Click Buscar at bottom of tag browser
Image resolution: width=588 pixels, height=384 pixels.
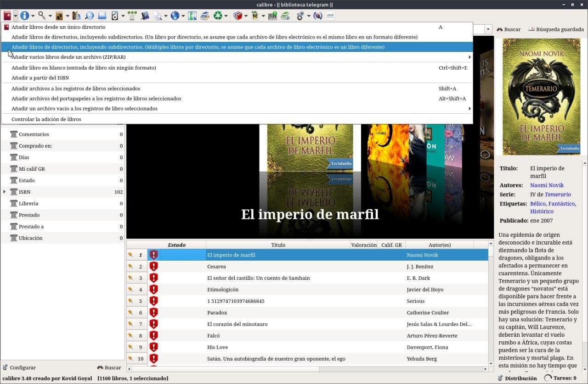(109, 367)
